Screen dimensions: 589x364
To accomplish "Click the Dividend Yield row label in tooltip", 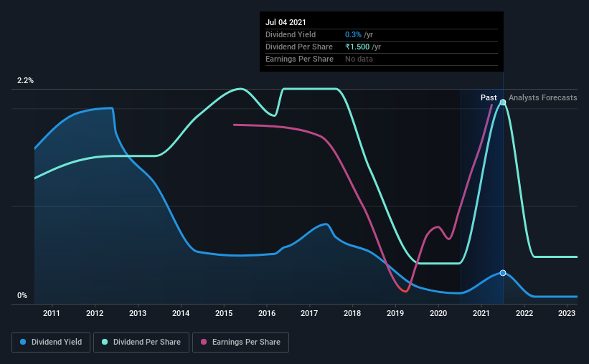I will (x=291, y=34).
